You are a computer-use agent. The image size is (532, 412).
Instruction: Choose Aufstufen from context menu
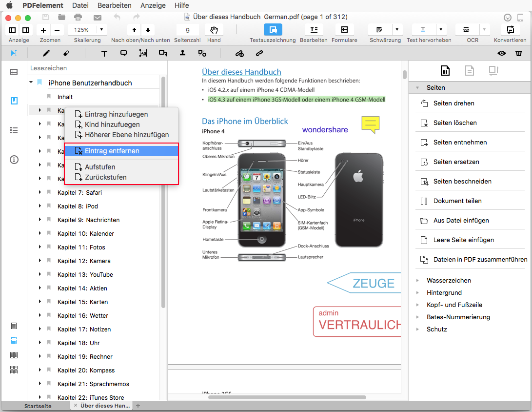pos(121,167)
